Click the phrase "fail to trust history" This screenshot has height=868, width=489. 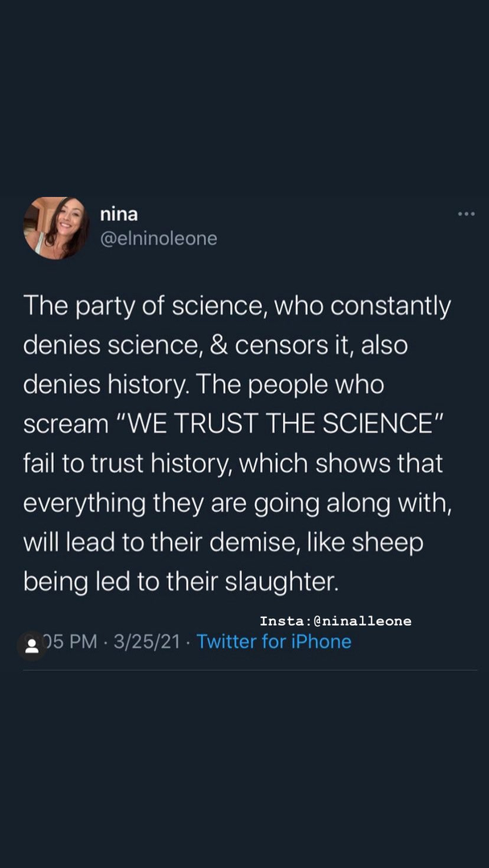129,464
